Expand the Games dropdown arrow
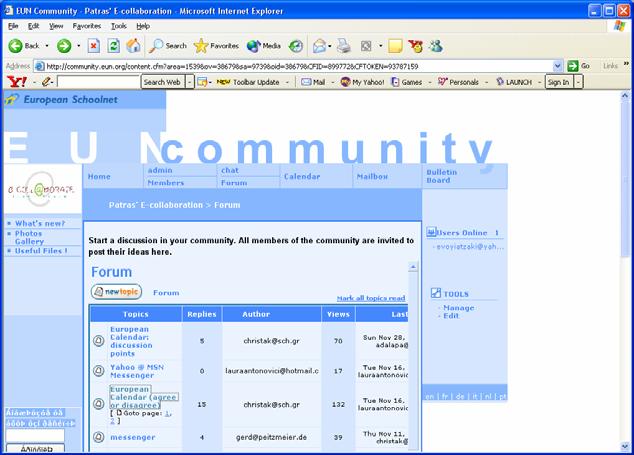Screen dimensions: 634x455 [x=429, y=82]
